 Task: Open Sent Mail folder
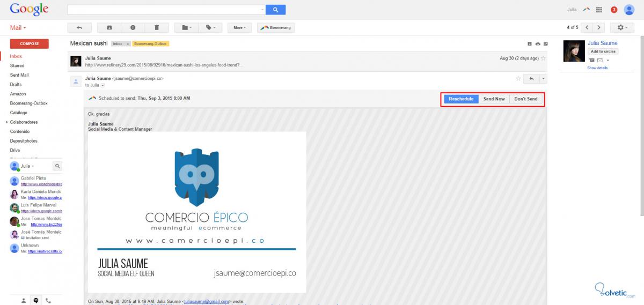19,75
